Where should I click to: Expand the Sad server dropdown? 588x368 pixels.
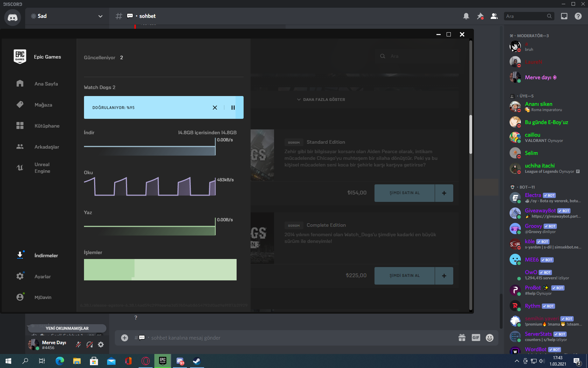[100, 16]
